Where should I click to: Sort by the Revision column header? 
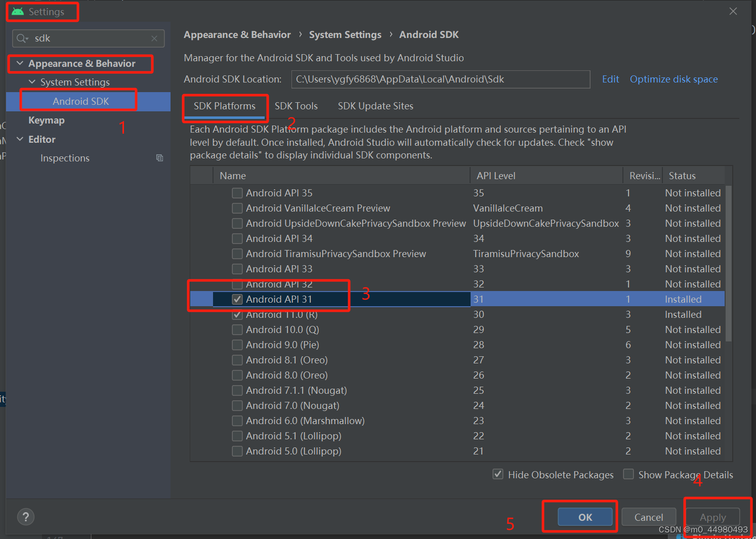click(x=643, y=176)
